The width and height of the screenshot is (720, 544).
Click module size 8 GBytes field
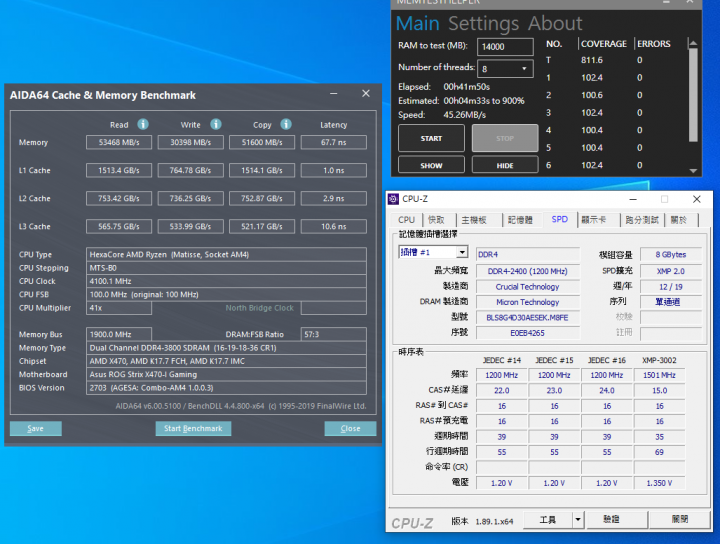[671, 254]
